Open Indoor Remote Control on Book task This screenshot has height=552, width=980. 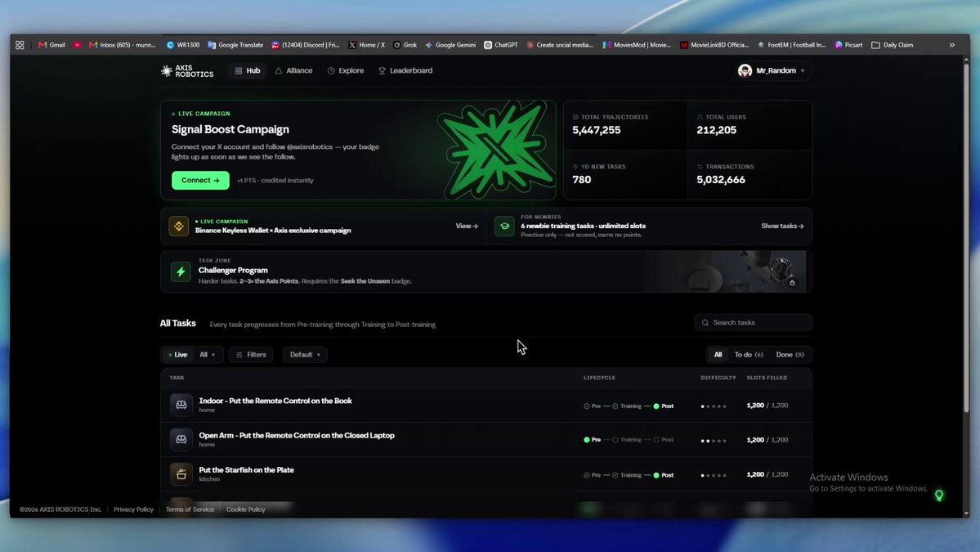[x=275, y=401]
